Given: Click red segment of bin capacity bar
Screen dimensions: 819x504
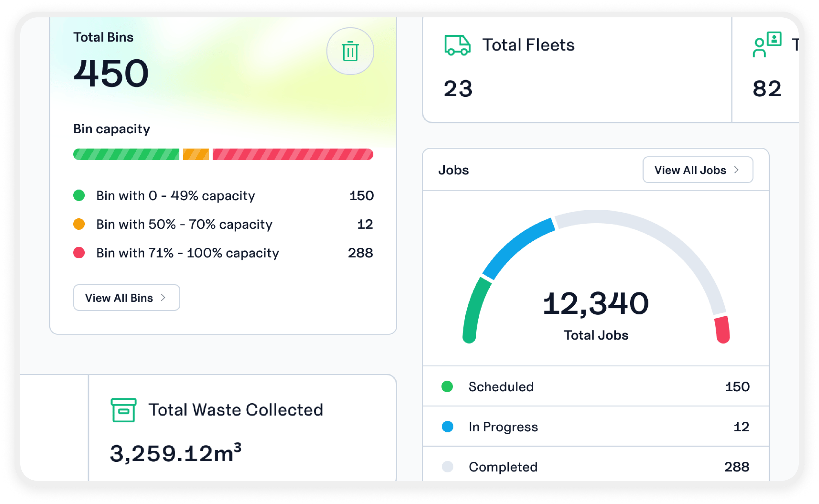Looking at the screenshot, I should tap(293, 154).
